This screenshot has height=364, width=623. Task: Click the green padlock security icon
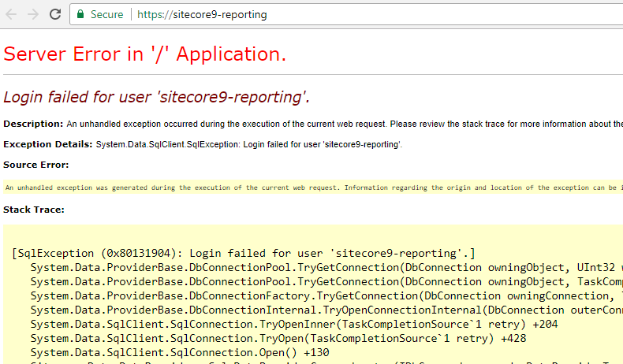(x=80, y=14)
